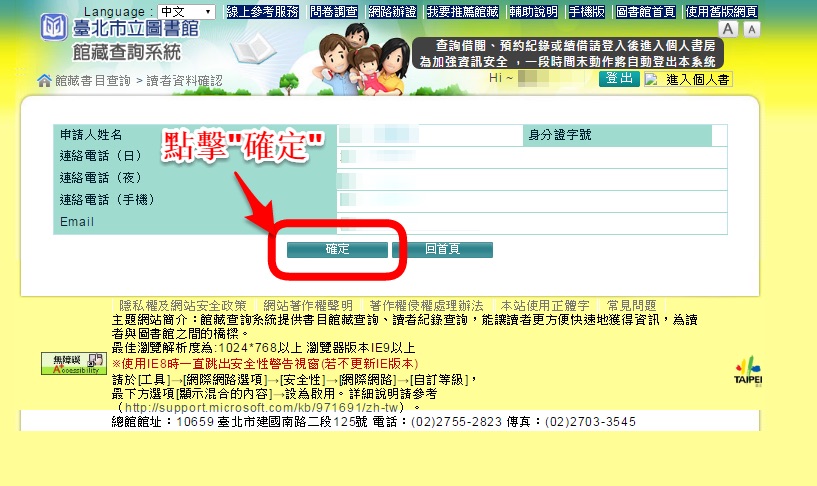Click the 連絡電話（夜）value field
The image size is (817, 486).
(532, 179)
